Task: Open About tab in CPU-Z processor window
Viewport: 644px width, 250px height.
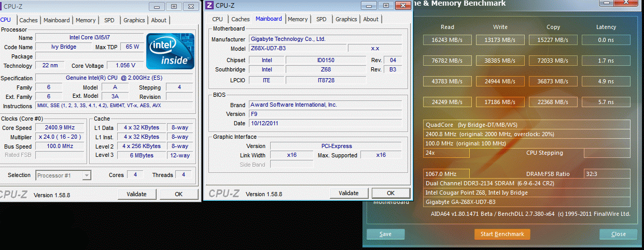Action: (x=159, y=20)
